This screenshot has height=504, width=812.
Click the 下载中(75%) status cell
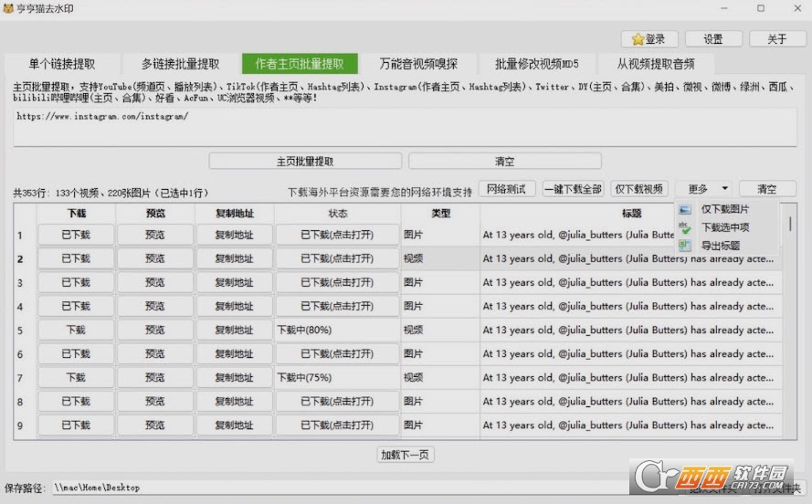tap(337, 378)
